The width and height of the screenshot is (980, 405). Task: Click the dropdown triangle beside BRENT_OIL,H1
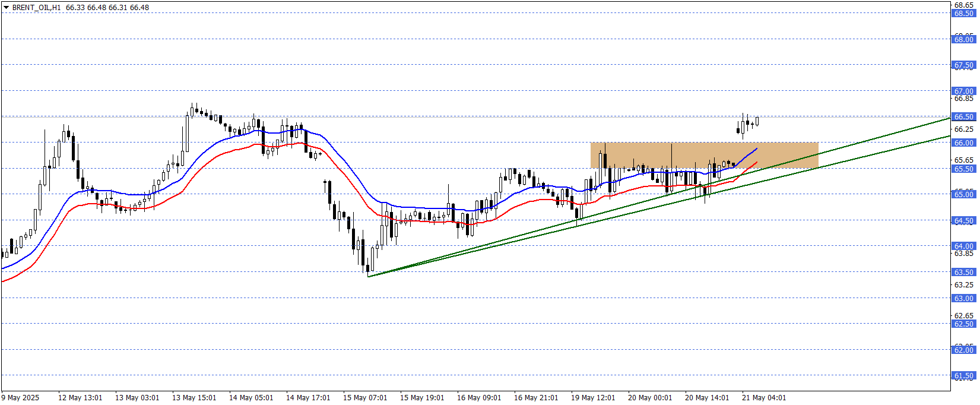point(6,8)
